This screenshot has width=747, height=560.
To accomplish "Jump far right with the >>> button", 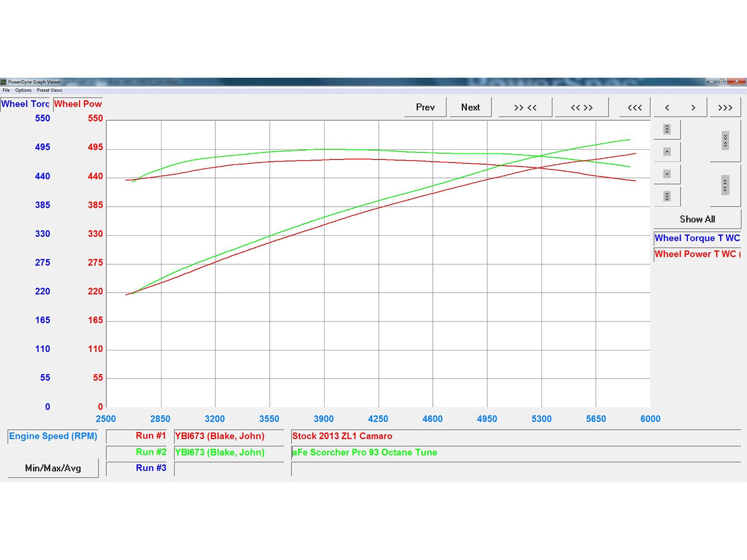I will (x=725, y=107).
